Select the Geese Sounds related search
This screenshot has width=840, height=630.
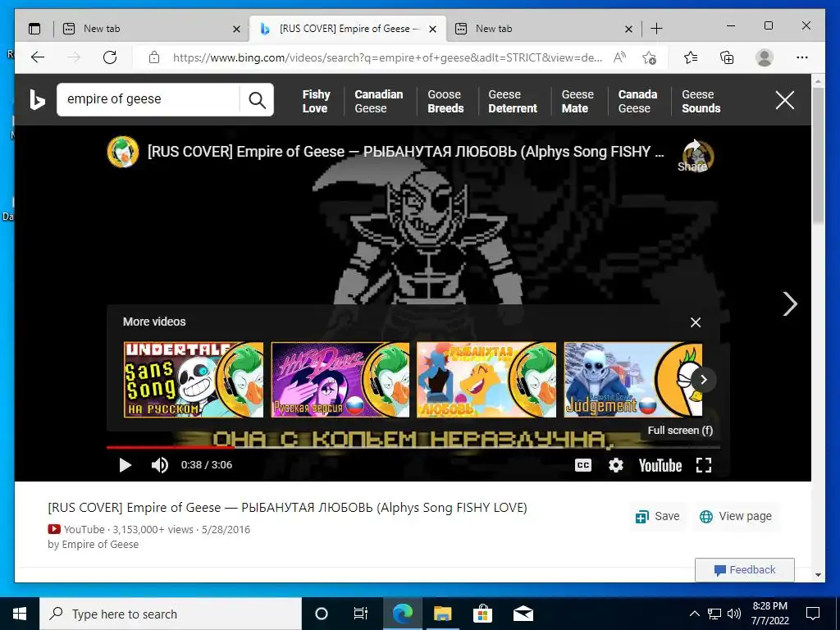point(701,101)
